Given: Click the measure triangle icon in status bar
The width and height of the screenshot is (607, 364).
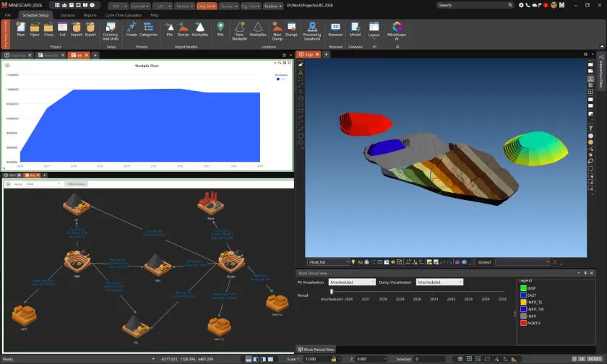Looking at the screenshot, I should point(514,359).
